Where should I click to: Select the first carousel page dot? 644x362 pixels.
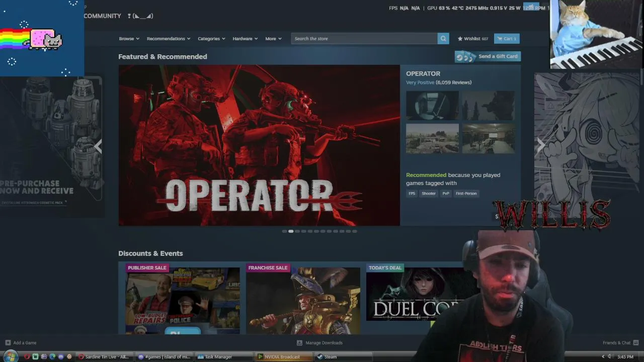click(284, 231)
